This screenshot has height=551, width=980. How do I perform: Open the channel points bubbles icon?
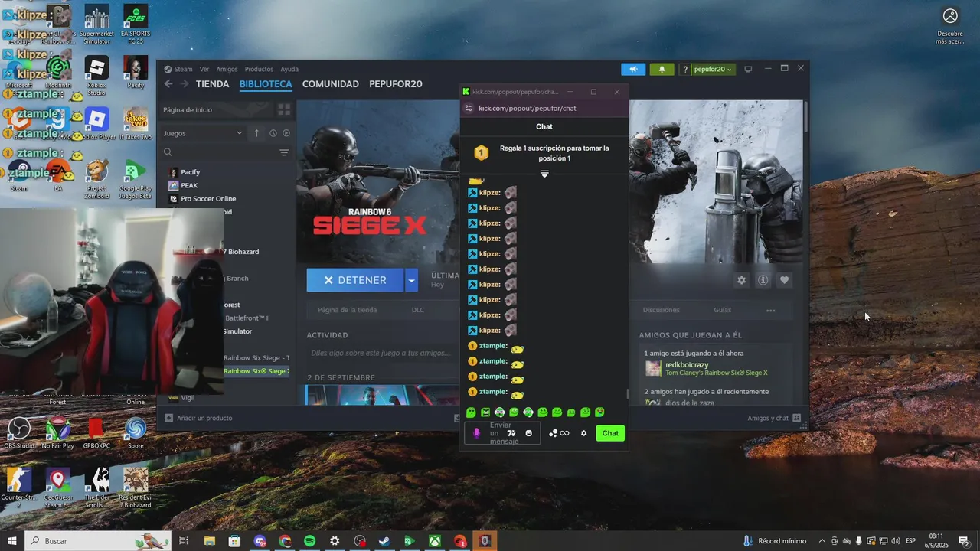[x=554, y=433]
